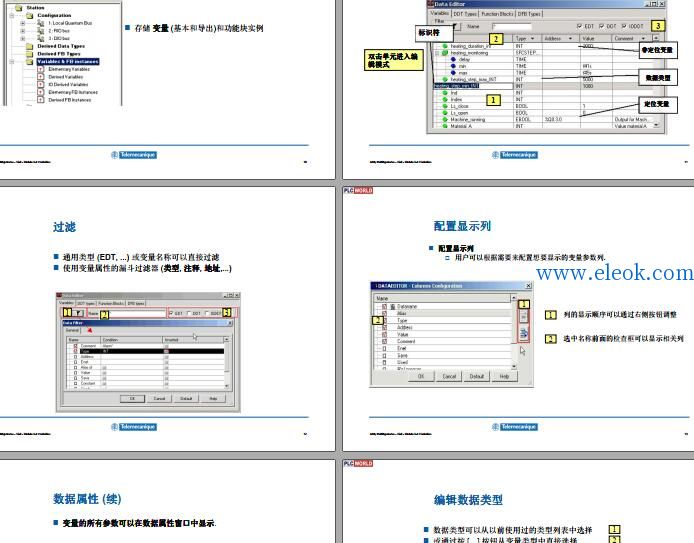The height and width of the screenshot is (543, 694).
Task: Click scroll-down arrow in Data Filter list
Action: tap(227, 386)
